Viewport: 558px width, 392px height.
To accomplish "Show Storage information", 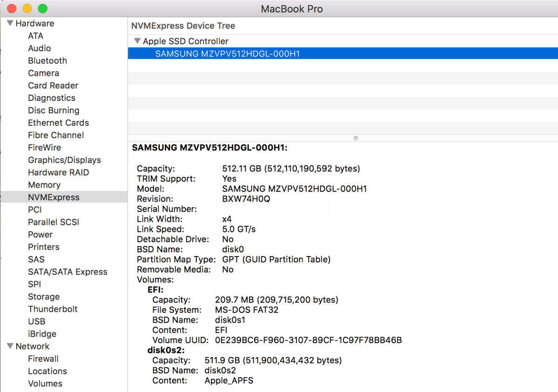I will [x=44, y=297].
